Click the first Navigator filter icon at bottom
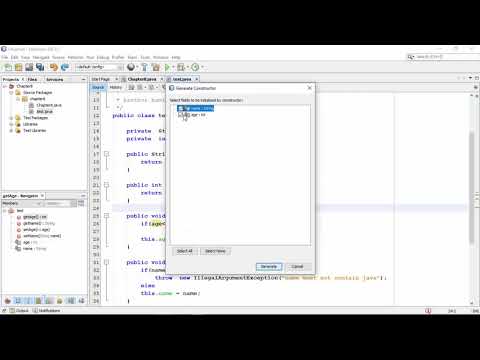The width and height of the screenshot is (480, 360). (x=7, y=301)
